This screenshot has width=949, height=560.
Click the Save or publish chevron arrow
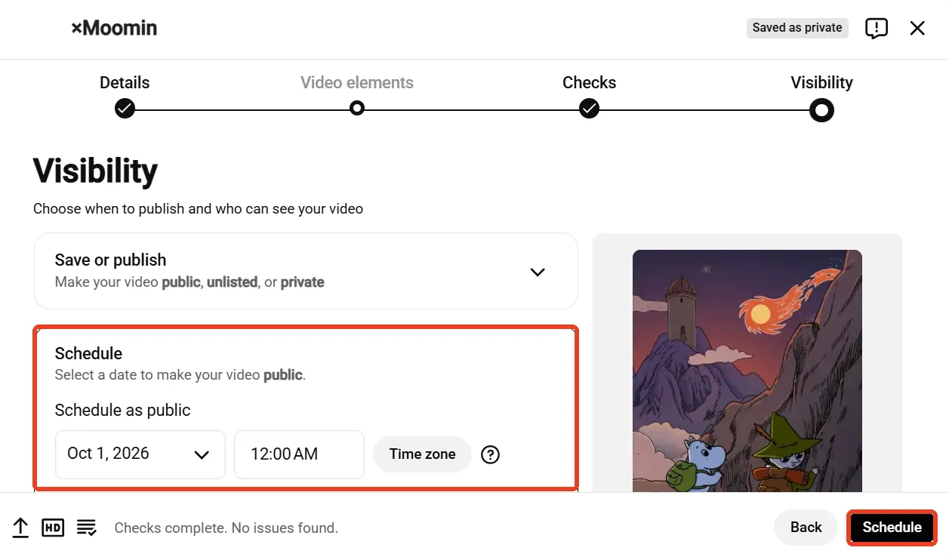[538, 272]
